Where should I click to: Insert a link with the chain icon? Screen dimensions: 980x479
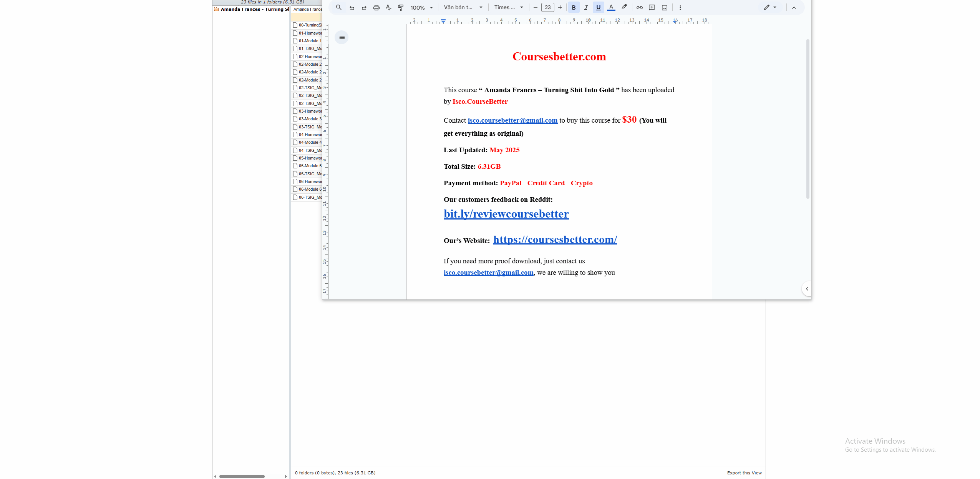tap(639, 8)
